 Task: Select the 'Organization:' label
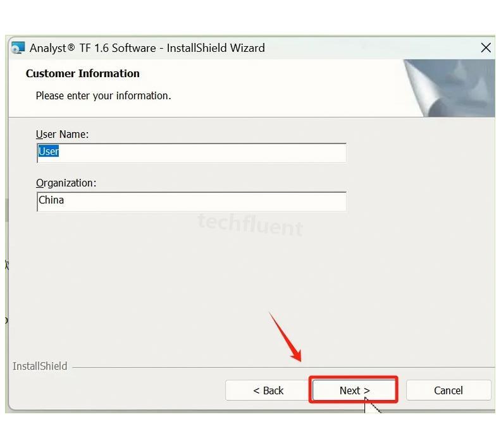[x=66, y=183]
